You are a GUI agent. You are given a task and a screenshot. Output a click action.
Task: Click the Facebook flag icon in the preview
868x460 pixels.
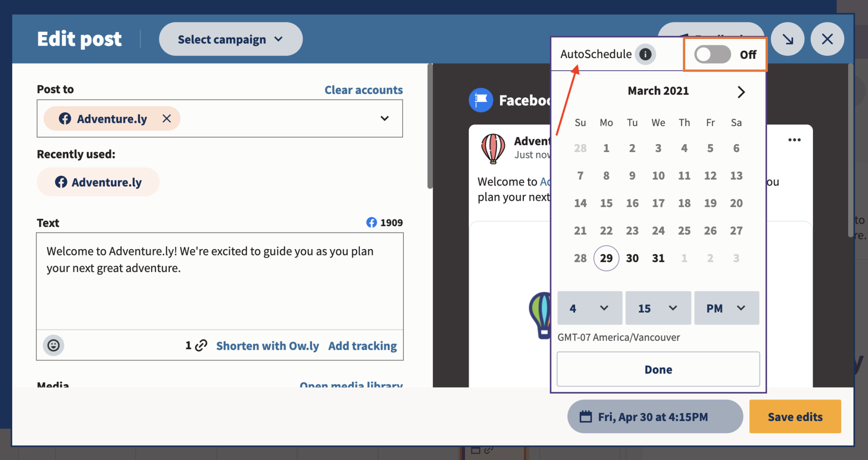click(x=481, y=100)
